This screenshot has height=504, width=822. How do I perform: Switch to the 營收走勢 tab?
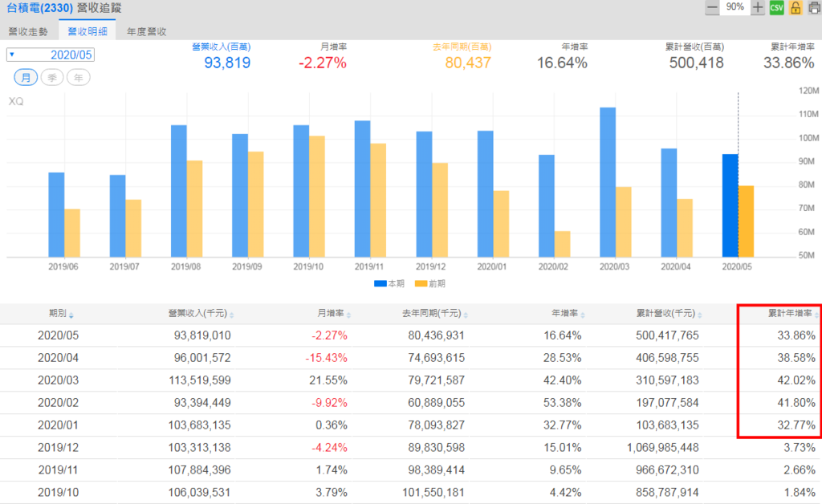[28, 31]
